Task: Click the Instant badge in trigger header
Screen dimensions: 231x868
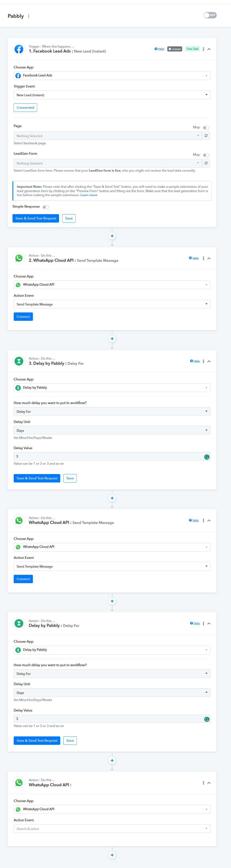Action: (x=175, y=49)
